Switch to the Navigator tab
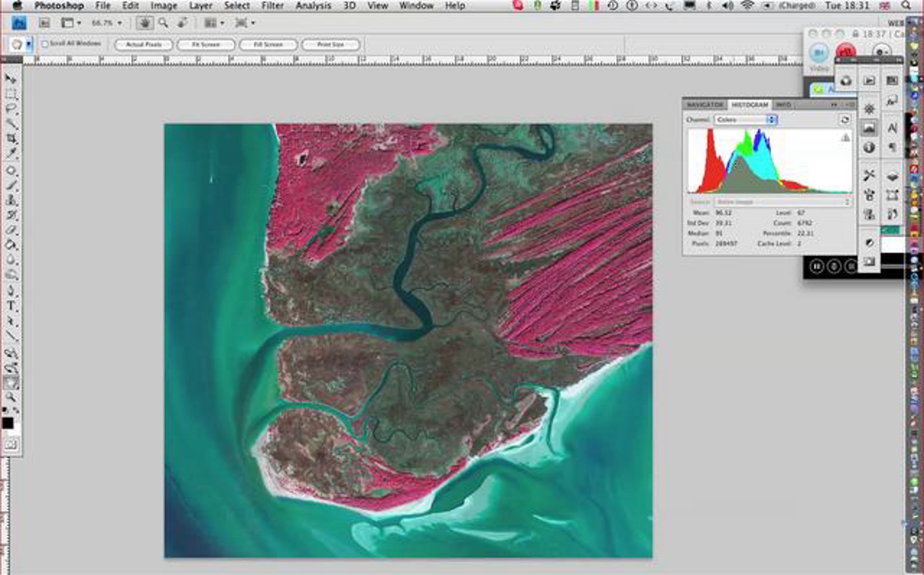This screenshot has height=575, width=924. pos(705,105)
